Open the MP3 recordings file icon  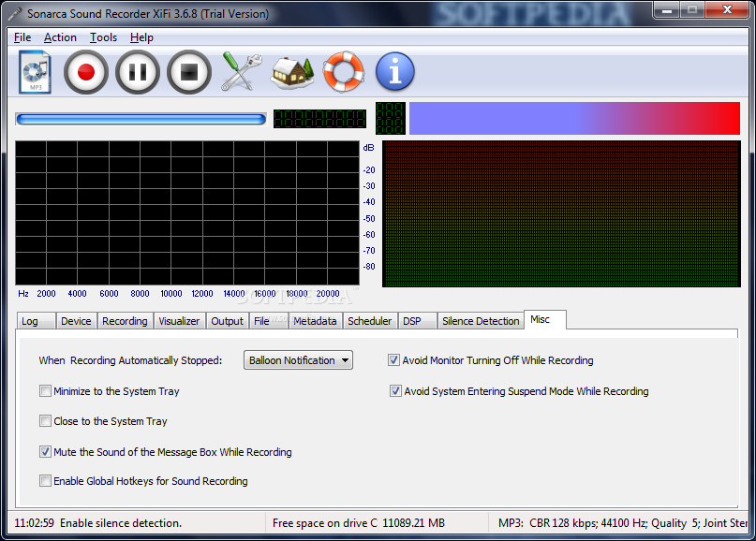(x=36, y=72)
